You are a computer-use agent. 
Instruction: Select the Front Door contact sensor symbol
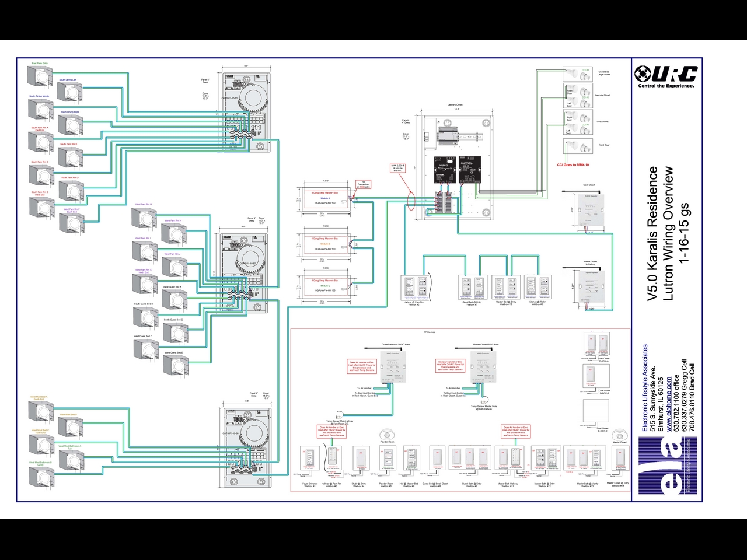(x=578, y=145)
